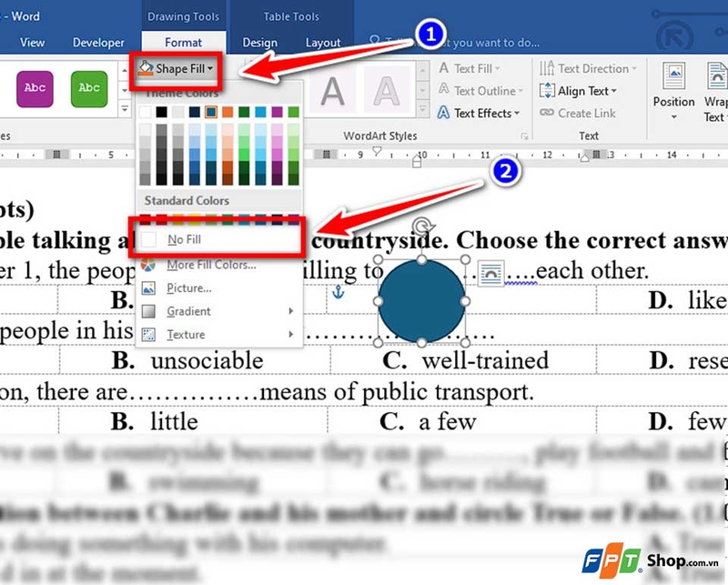Screen dimensions: 728x585
Task: Expand the Gradient submenu
Action: 217,311
